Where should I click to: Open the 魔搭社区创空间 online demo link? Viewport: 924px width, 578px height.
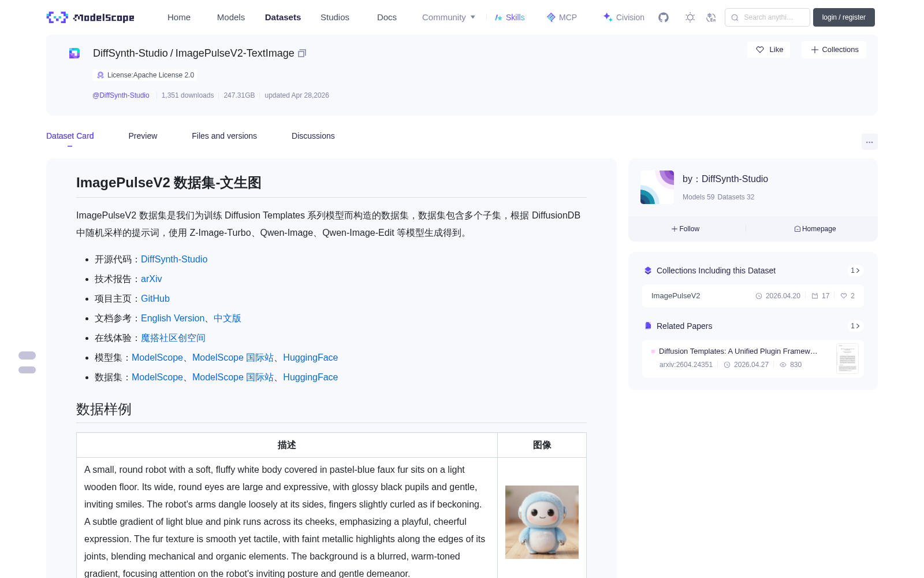pyautogui.click(x=173, y=338)
